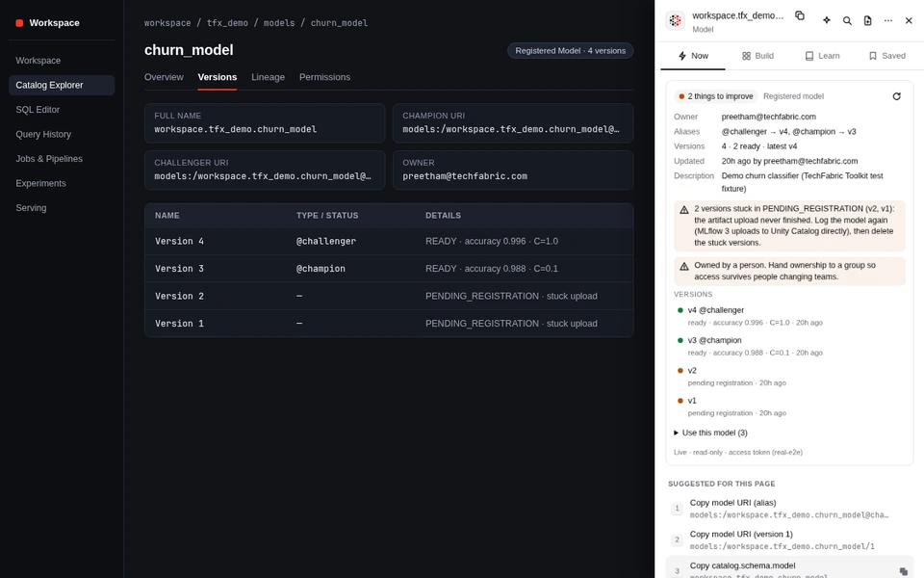Open Query History from the sidebar
This screenshot has height=578, width=924.
[62, 135]
